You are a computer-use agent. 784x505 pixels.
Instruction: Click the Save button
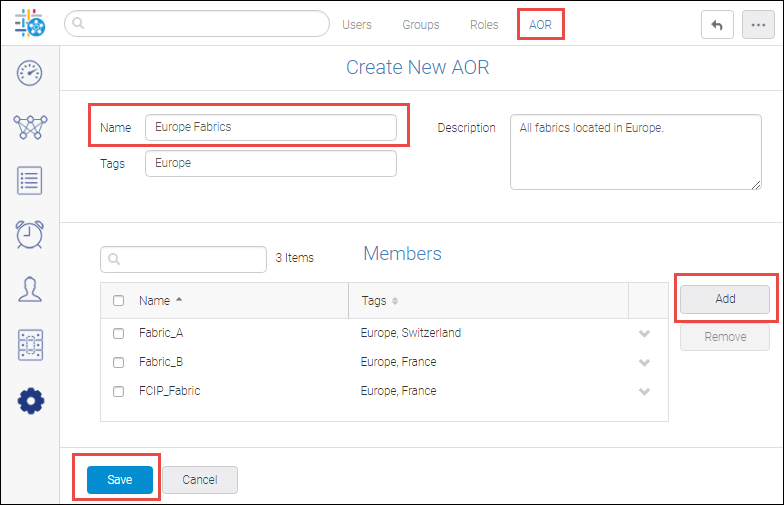[x=119, y=480]
